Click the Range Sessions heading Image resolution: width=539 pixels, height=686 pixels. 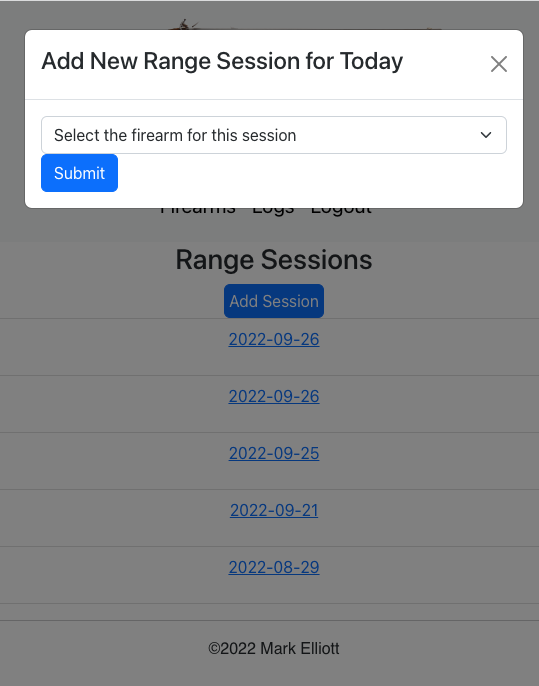(274, 259)
